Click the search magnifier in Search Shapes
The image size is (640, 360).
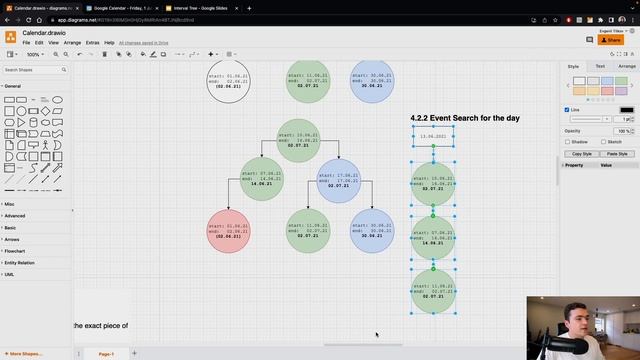click(x=64, y=70)
